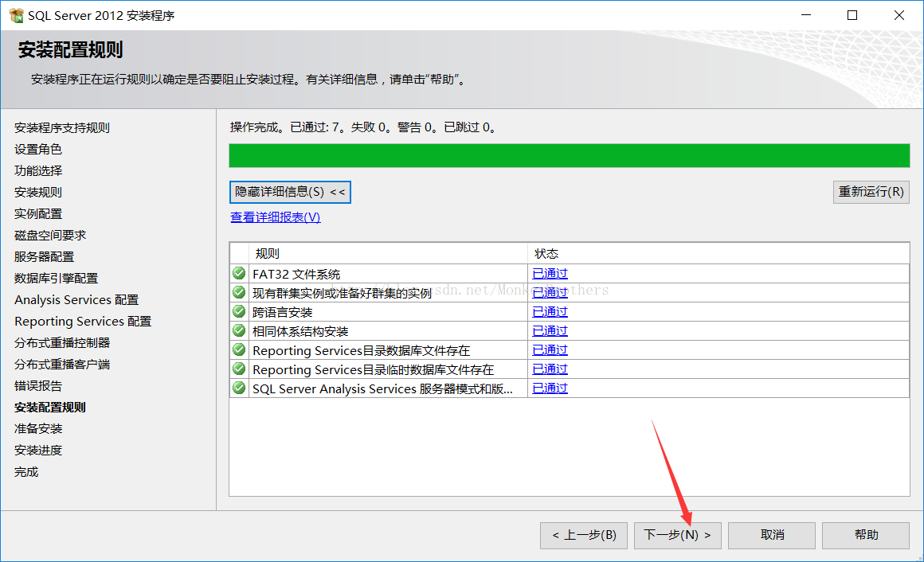The width and height of the screenshot is (924, 562).
Task: Select 实例配置 step in sidebar
Action: point(38,214)
